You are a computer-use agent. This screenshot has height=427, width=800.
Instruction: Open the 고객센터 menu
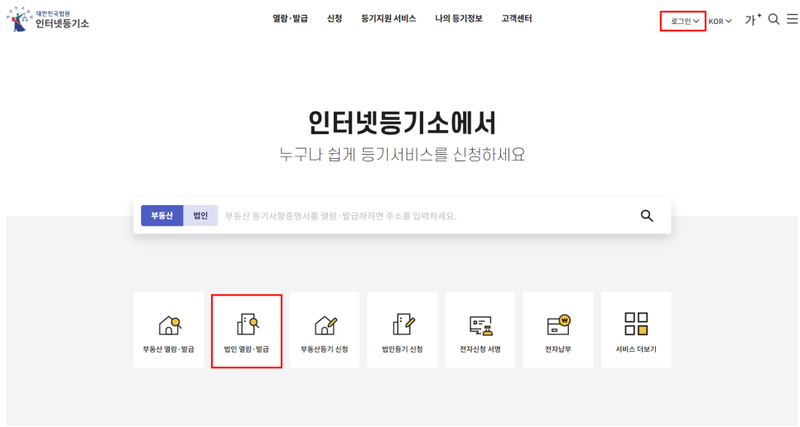(516, 18)
